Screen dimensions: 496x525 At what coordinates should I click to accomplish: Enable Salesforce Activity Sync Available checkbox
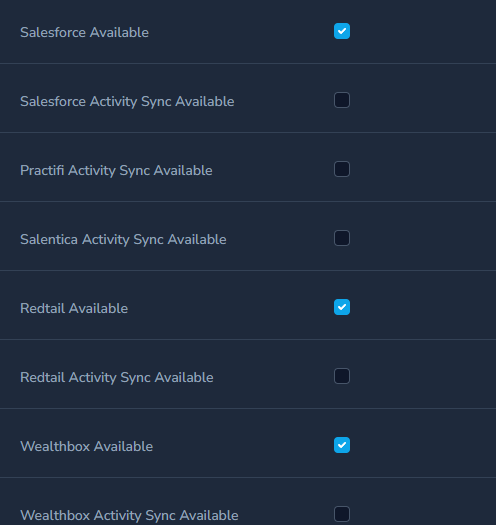pos(342,100)
